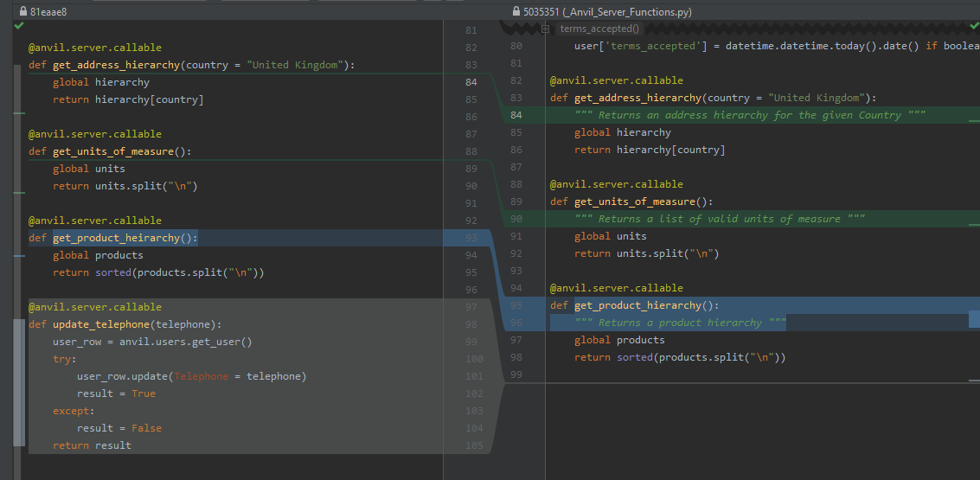Click 'global units' in the right pane
This screenshot has height=480, width=980.
(x=611, y=236)
